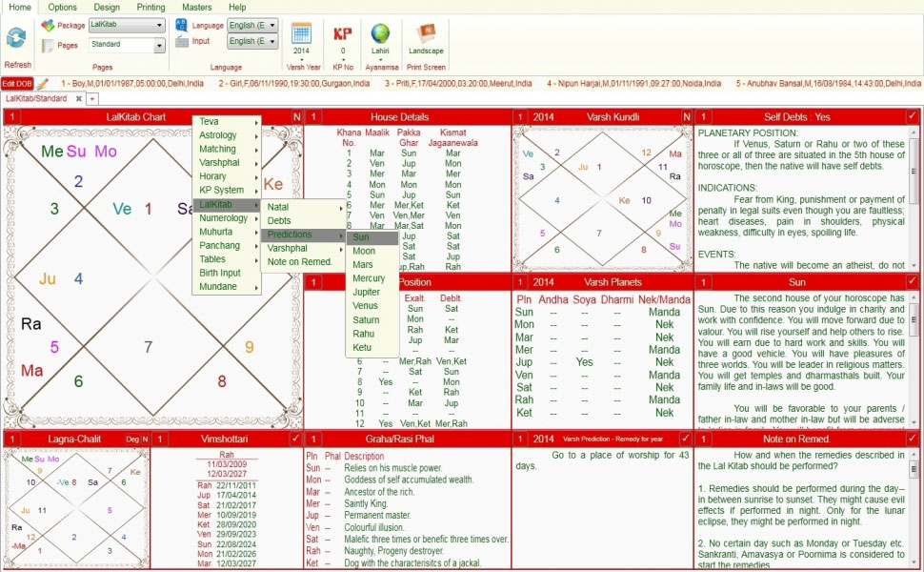Image resolution: width=924 pixels, height=572 pixels.
Task: Open the Options ribbon tab
Action: [x=63, y=7]
